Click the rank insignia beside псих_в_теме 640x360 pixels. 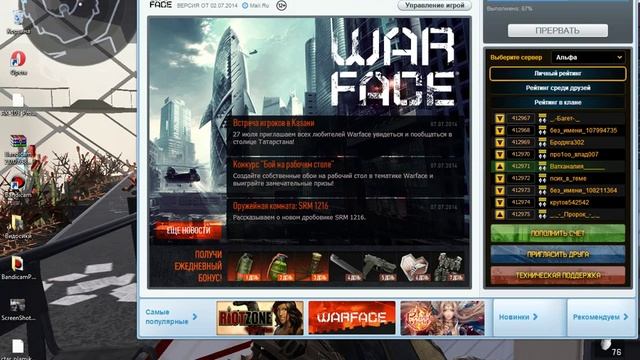pos(542,178)
